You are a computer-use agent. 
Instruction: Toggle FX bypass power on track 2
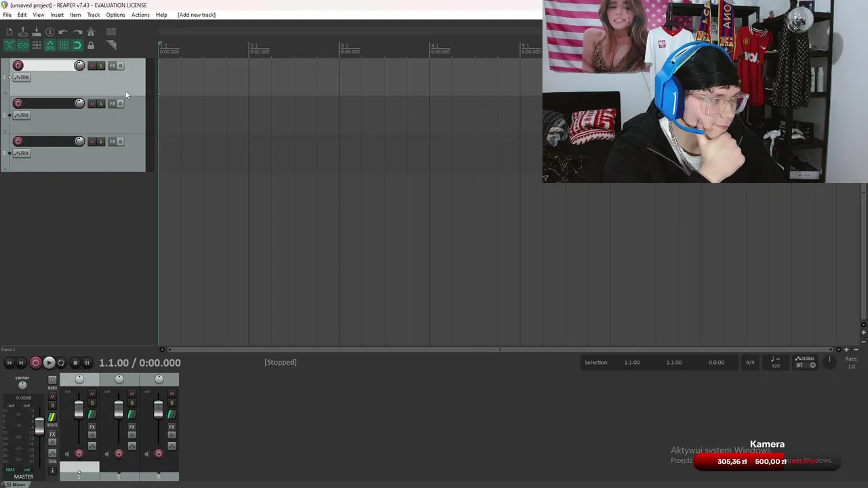tap(121, 103)
